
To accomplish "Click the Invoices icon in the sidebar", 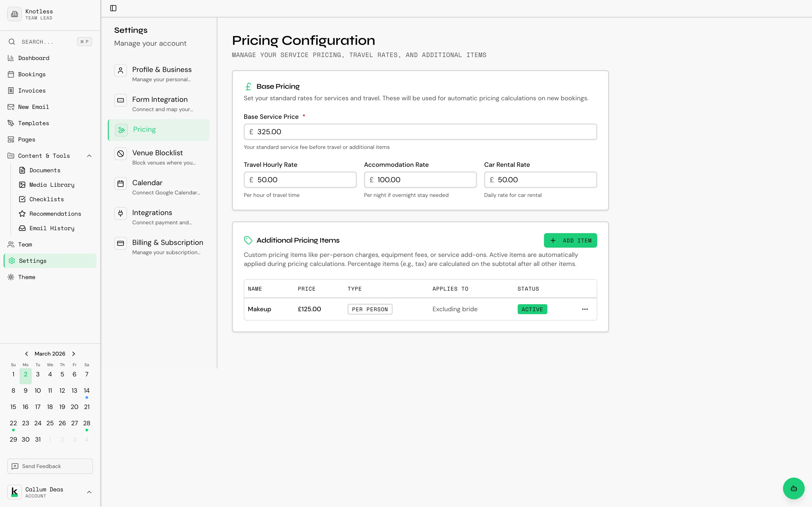I will 11,91.
